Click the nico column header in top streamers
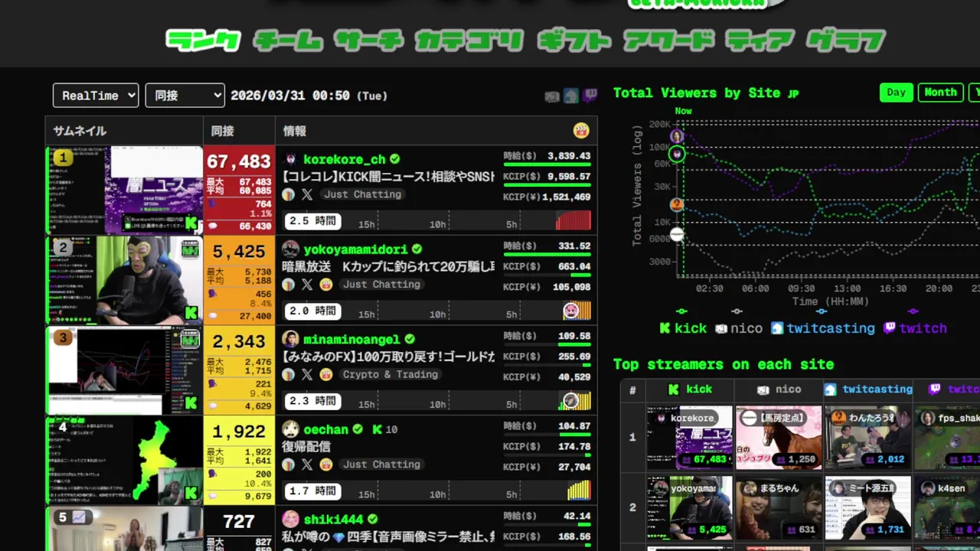The width and height of the screenshot is (980, 551). [x=779, y=390]
